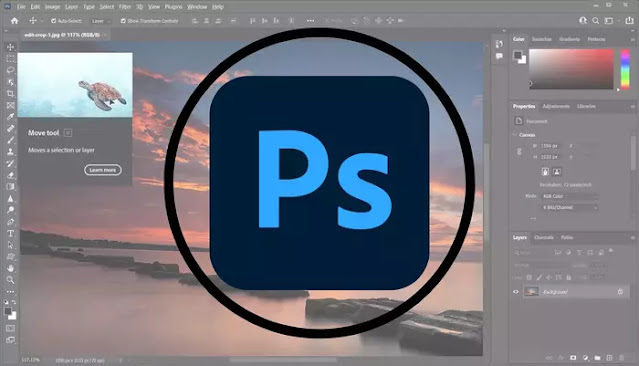The height and width of the screenshot is (366, 639).
Task: Open the History panel icon
Action: [499, 44]
